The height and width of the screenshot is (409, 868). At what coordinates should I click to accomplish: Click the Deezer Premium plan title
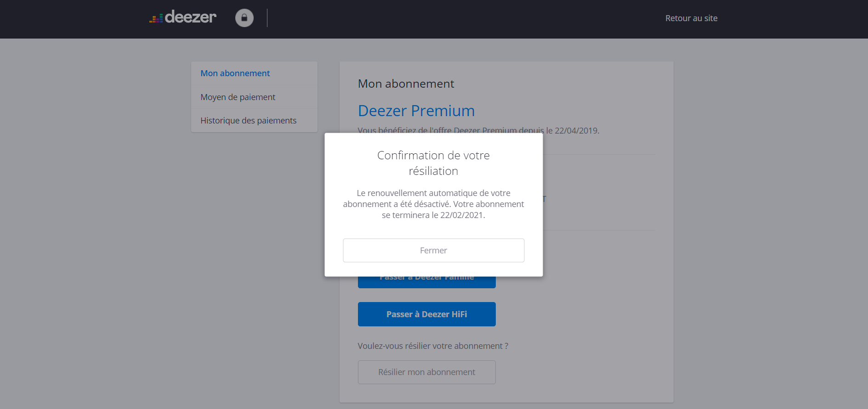[x=416, y=111]
